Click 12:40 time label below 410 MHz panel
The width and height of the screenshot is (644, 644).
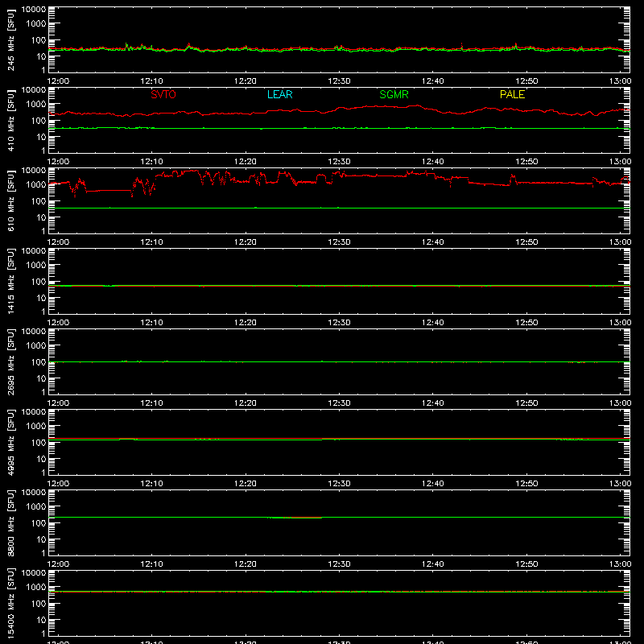[433, 162]
